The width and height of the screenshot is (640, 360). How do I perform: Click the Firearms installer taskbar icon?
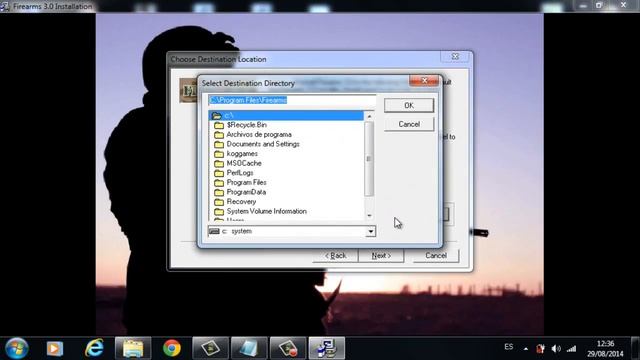point(327,349)
